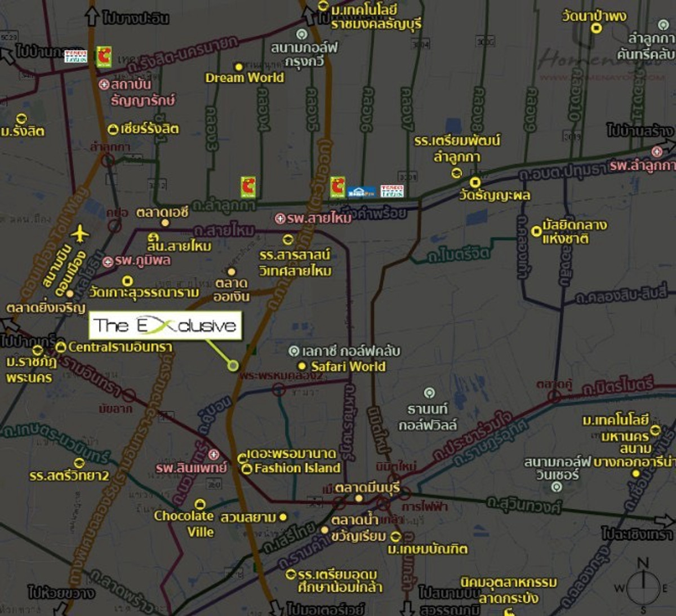
Task: Click the golf icon beside เลกาซี กอล์ฟคลับ
Action: click(293, 351)
